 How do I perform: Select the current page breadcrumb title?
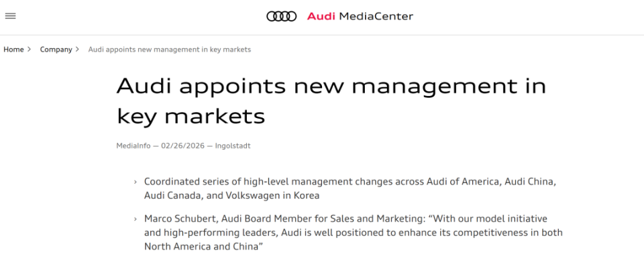[x=170, y=50]
